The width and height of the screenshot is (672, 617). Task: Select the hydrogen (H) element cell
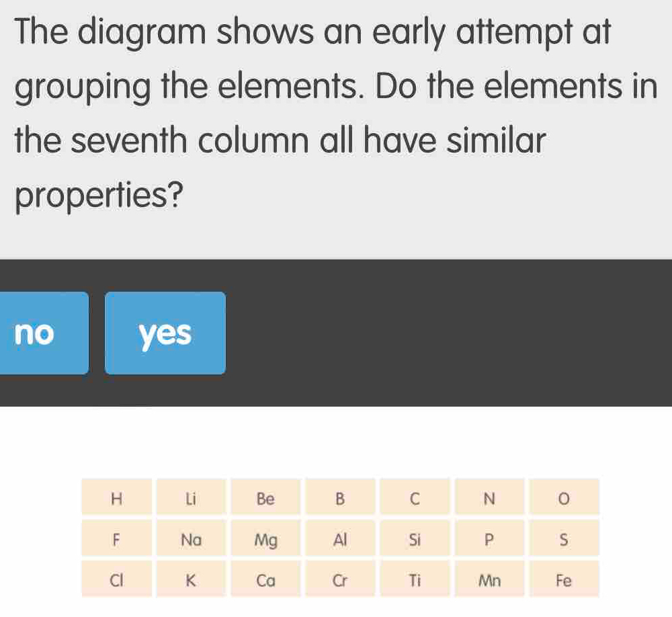click(116, 499)
